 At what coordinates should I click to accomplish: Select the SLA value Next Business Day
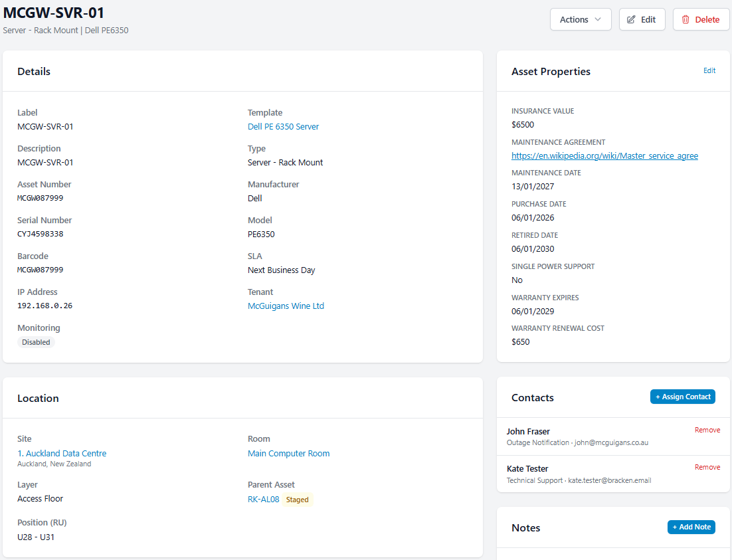281,270
